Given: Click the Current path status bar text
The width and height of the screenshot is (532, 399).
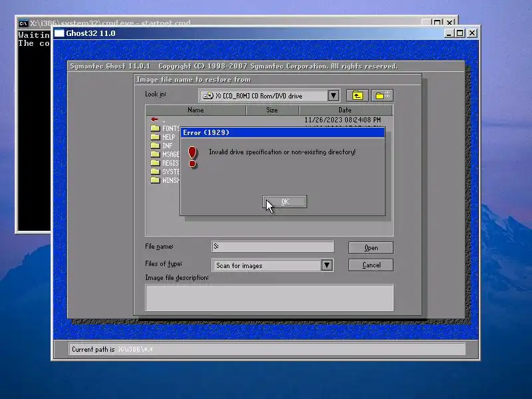Looking at the screenshot, I should 112,350.
